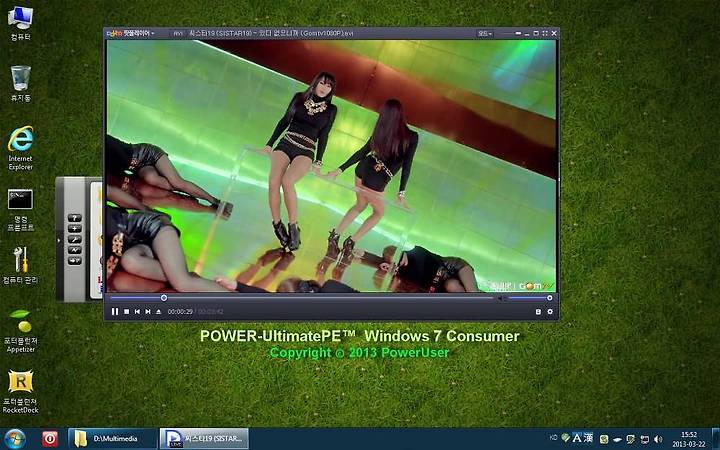
Task: Click the safely remove hardware tray icon
Action: 618,439
